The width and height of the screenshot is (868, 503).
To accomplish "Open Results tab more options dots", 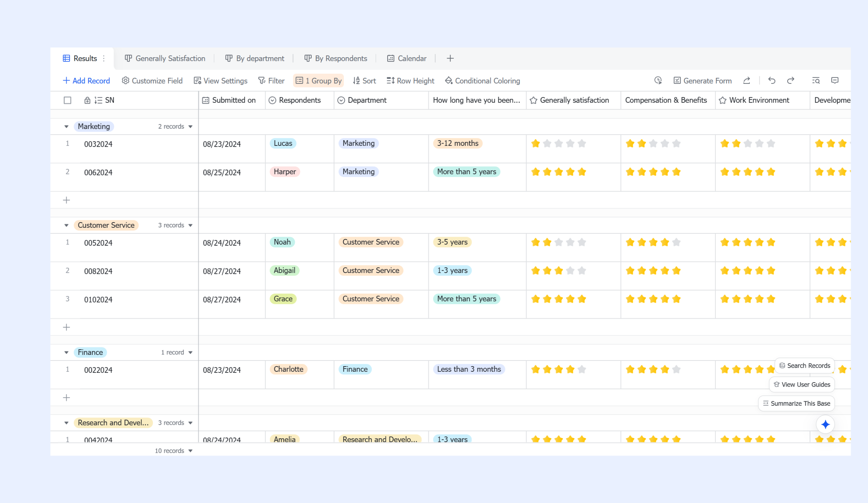I will (x=104, y=58).
